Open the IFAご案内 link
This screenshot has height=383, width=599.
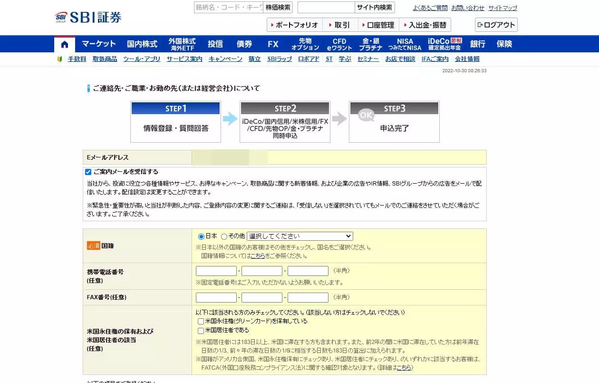(x=435, y=59)
